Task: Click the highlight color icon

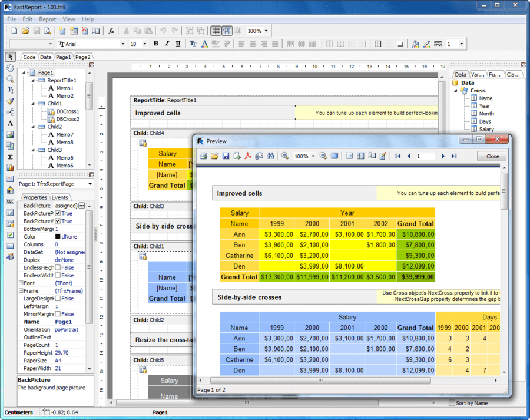Action: tap(216, 44)
